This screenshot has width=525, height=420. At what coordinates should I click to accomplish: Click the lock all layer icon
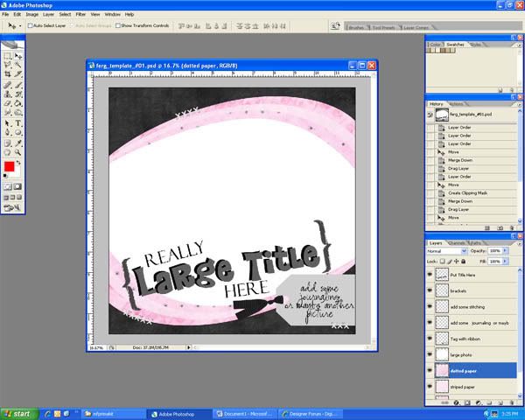[461, 261]
